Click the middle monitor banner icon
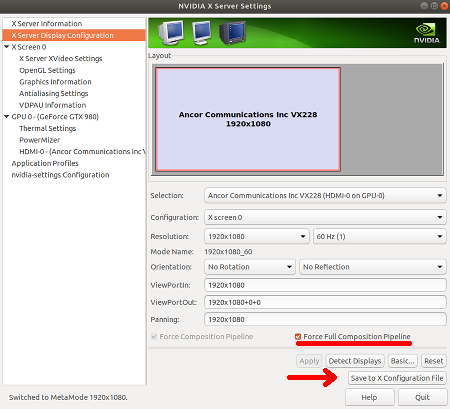450x409 pixels. [x=202, y=33]
